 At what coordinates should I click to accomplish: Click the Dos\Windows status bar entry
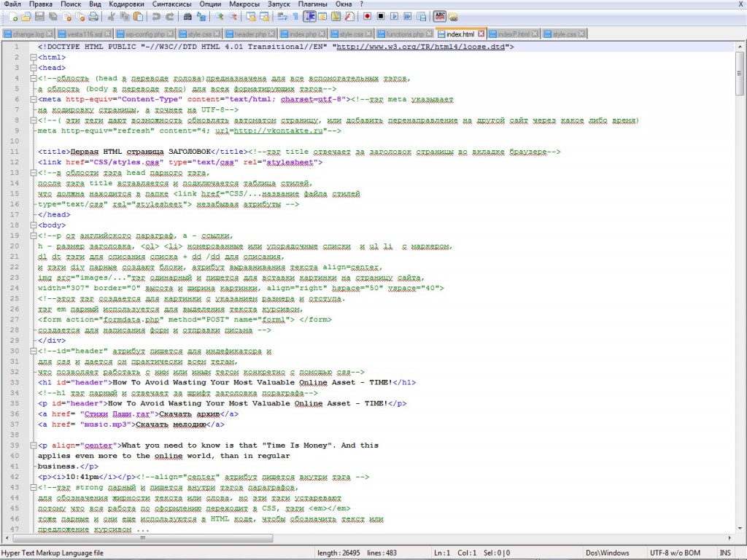[608, 553]
